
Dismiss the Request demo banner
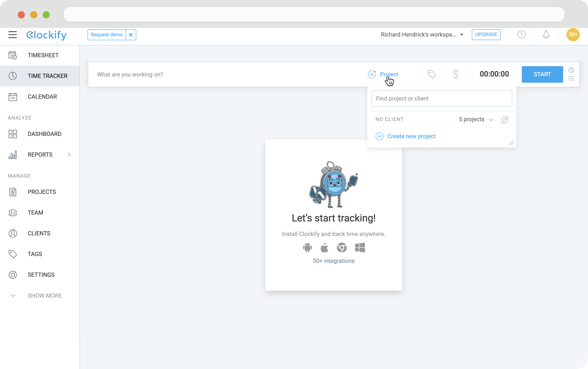click(x=131, y=35)
